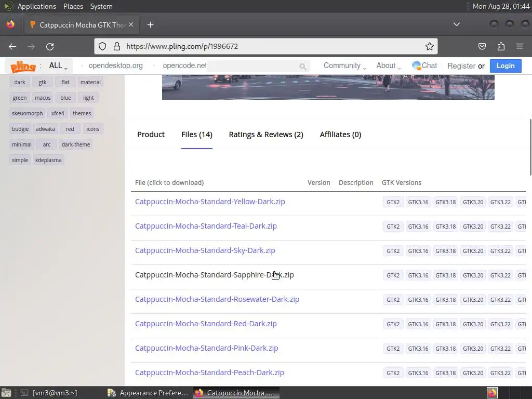Download Catppuccin-Mocha-Standard-Pink-Dark.zip
The image size is (532, 399).
tap(207, 348)
